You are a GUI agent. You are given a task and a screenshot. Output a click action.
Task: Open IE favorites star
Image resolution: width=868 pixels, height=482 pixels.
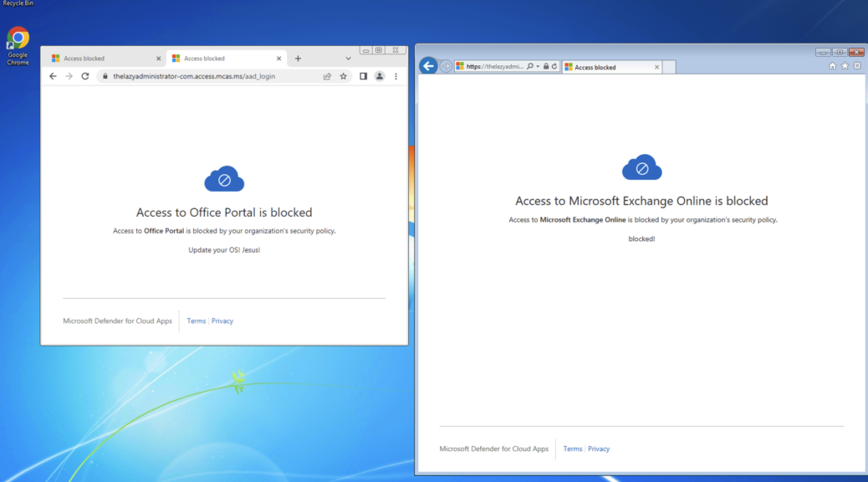pos(845,66)
